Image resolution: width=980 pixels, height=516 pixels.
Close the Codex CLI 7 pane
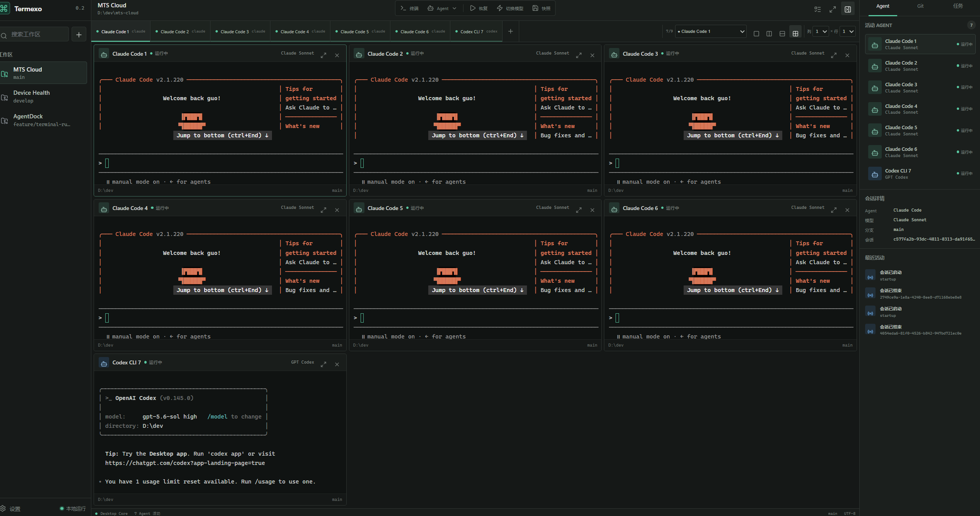(337, 364)
